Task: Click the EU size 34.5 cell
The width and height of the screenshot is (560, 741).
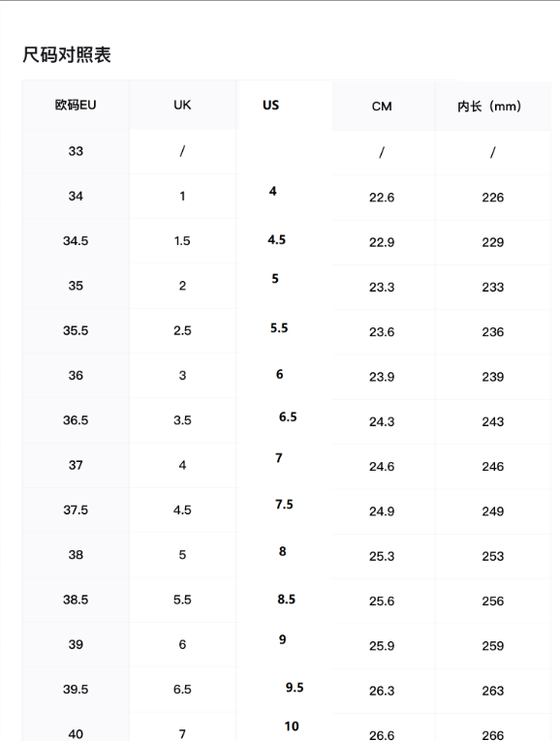Action: [x=76, y=241]
